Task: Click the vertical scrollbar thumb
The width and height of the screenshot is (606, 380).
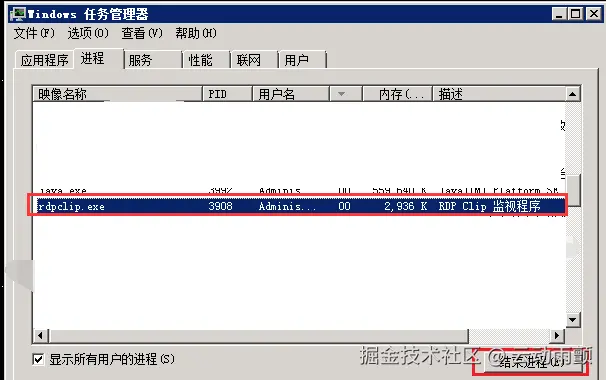Action: [x=573, y=190]
